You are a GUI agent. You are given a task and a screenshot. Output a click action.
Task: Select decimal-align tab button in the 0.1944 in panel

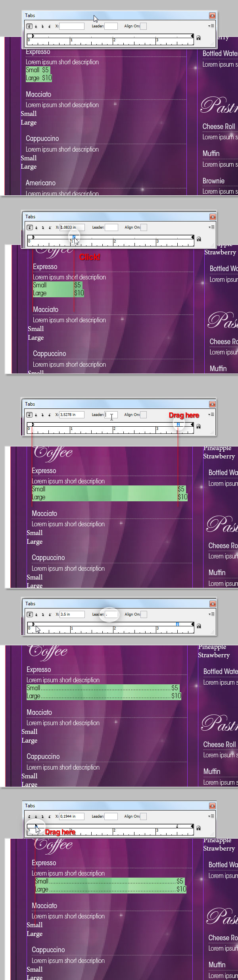click(50, 816)
